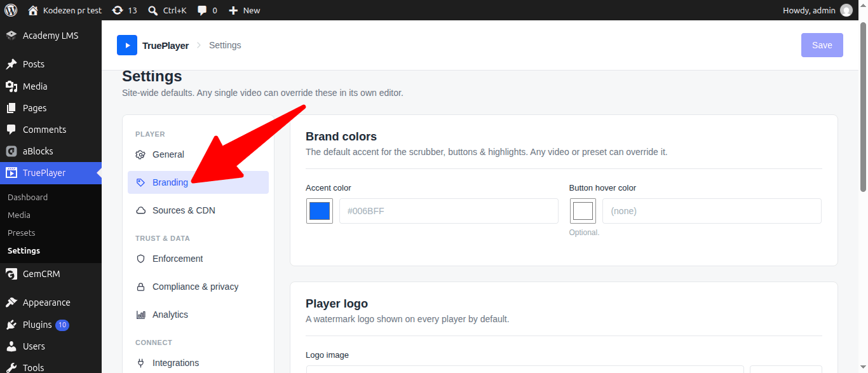Click the Player logo heading

[x=337, y=304]
